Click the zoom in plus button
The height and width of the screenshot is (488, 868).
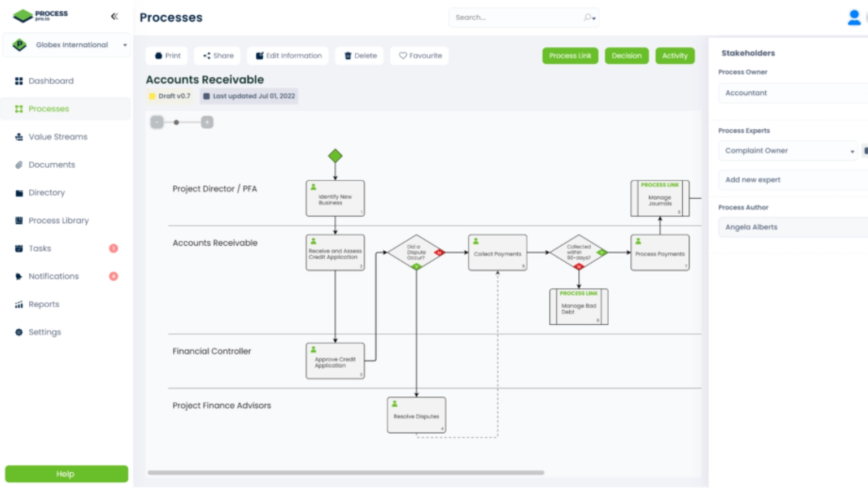coord(207,122)
